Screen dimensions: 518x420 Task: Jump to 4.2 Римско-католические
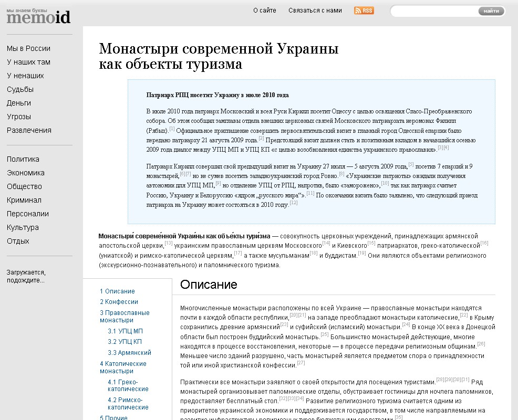coord(128,404)
